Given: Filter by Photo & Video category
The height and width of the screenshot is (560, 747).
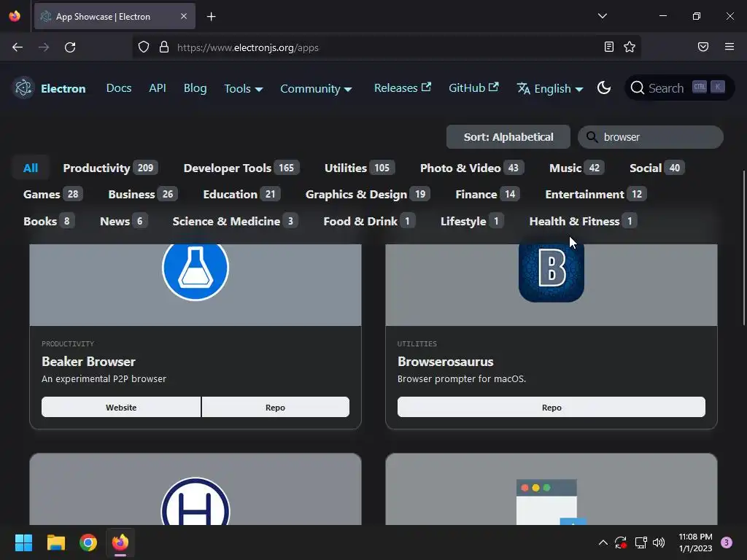Looking at the screenshot, I should (x=472, y=168).
